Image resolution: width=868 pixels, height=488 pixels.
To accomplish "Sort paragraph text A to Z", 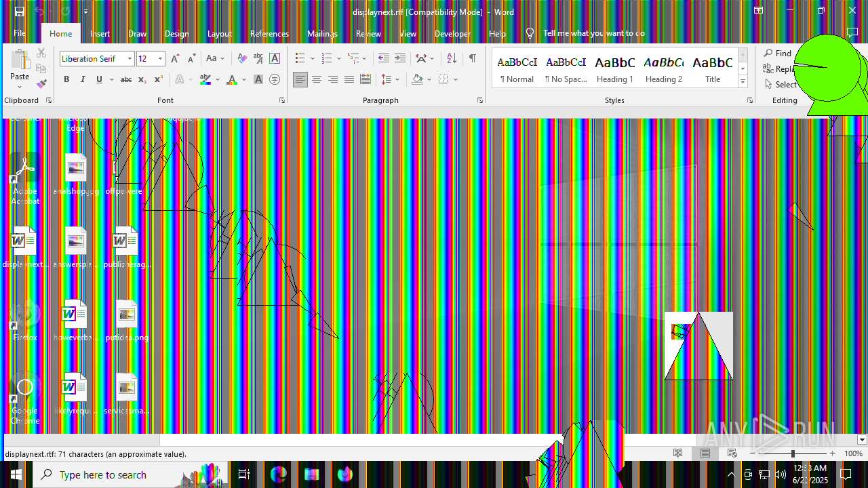I will pyautogui.click(x=452, y=59).
